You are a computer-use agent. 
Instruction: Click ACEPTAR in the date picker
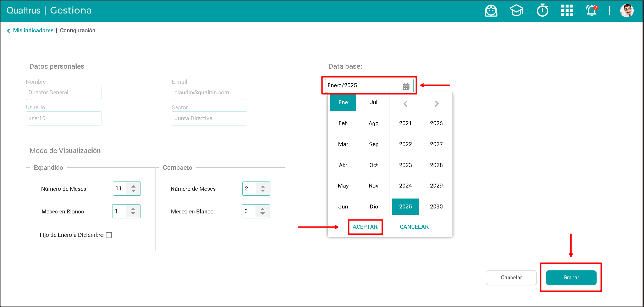click(x=365, y=227)
